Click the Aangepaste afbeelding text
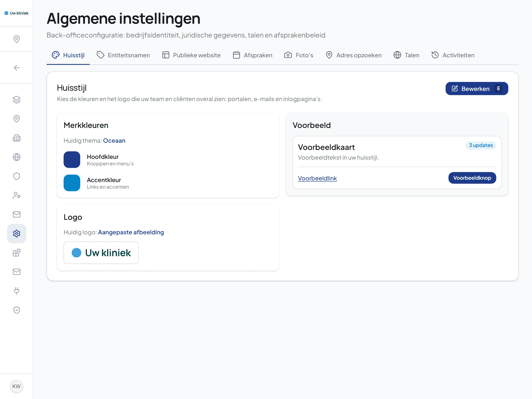This screenshot has width=532, height=399. (x=131, y=232)
